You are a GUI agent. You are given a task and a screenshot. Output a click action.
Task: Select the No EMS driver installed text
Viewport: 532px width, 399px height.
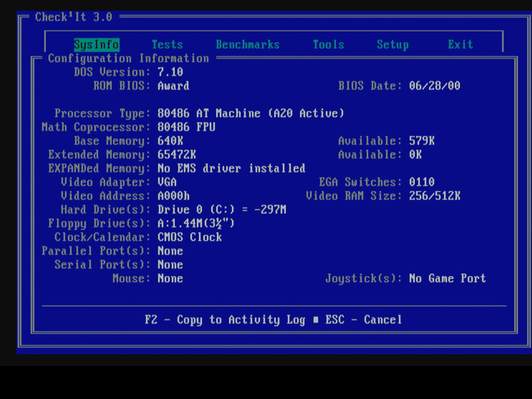pyautogui.click(x=231, y=168)
